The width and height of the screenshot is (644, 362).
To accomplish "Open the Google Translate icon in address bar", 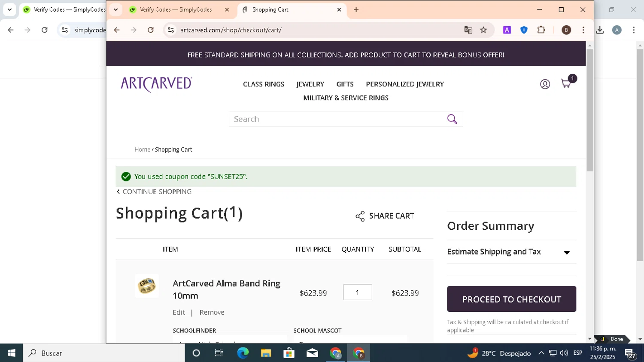I will 468,30.
